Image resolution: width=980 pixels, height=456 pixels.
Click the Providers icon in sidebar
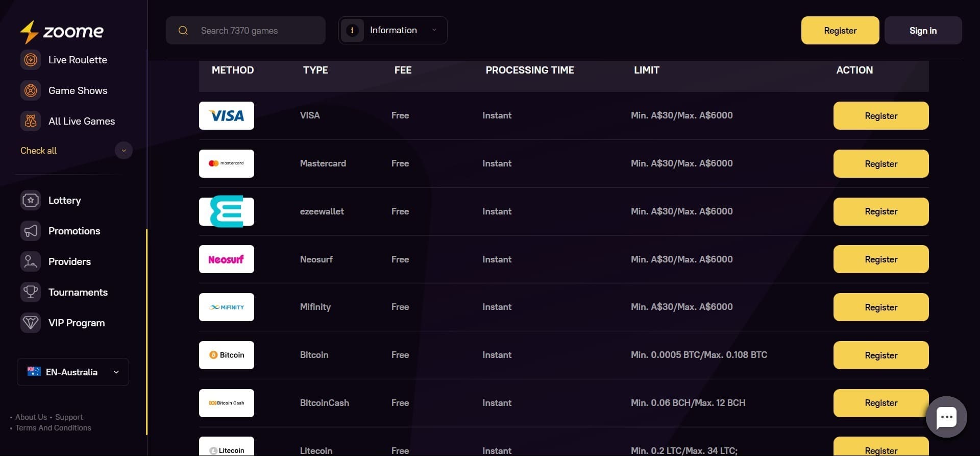coord(31,261)
